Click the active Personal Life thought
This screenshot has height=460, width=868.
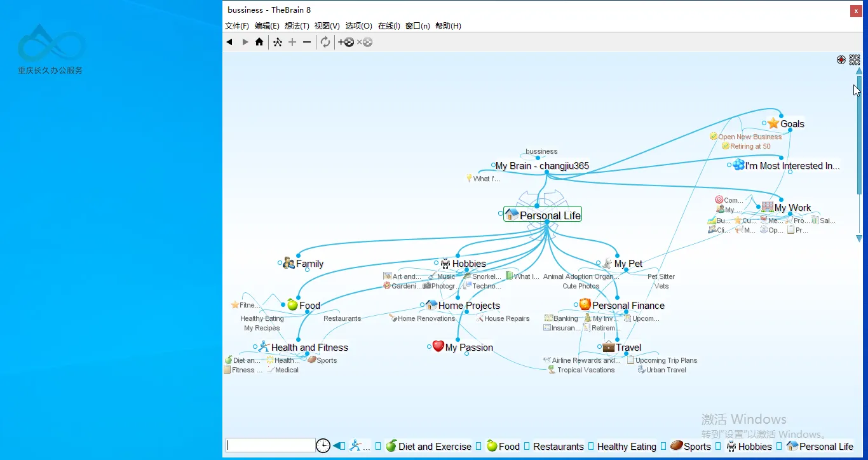click(543, 215)
